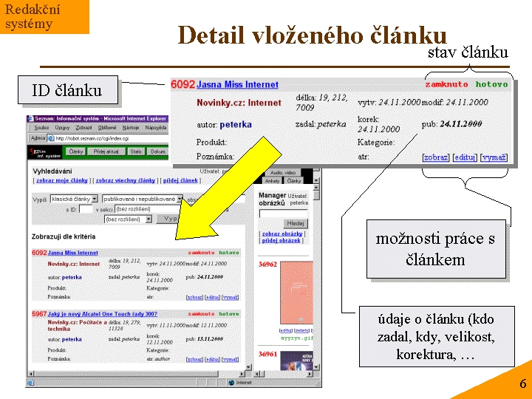Click the down arrow of the image manager scrollbar
The height and width of the screenshot is (399, 532).
[x=316, y=367]
